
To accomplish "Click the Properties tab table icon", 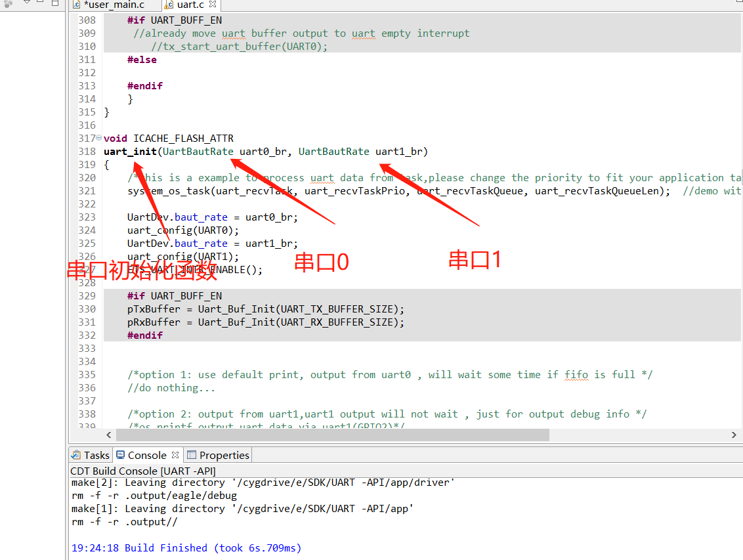I will tap(192, 455).
